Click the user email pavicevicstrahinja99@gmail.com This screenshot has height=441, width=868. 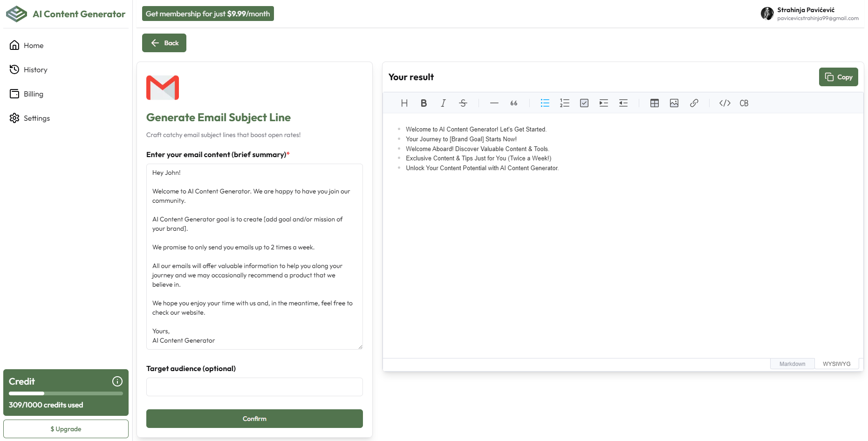[x=818, y=18]
